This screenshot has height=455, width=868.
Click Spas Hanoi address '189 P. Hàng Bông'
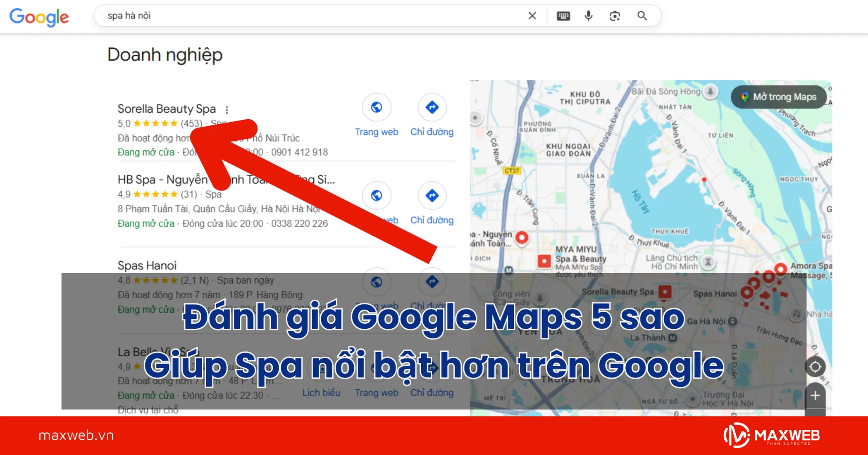(266, 295)
